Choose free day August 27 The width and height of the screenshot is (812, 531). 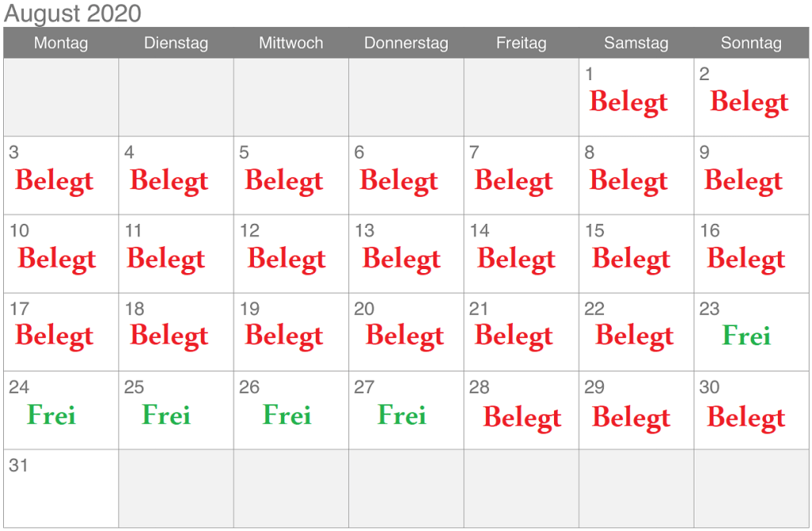(x=402, y=414)
